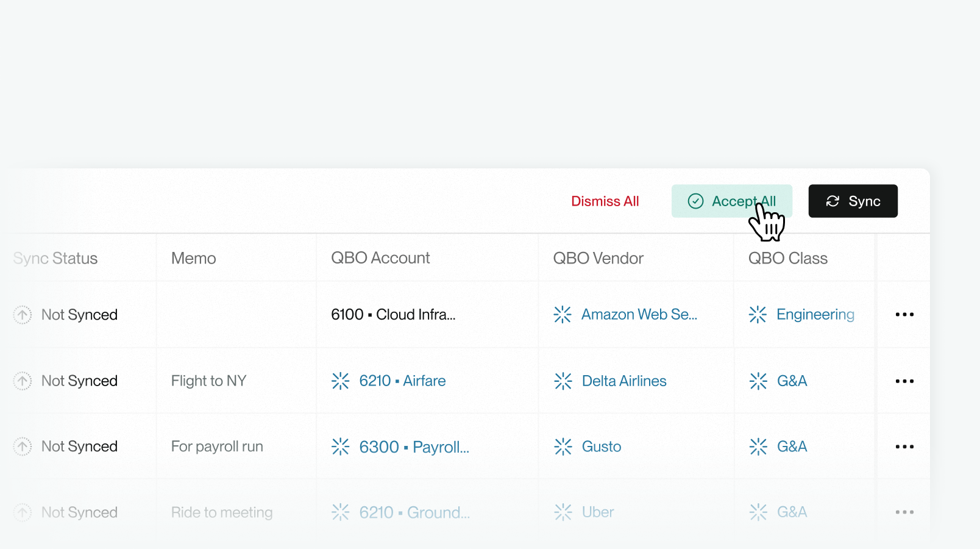Click the sparkle icon beside G&A in Delta row

[758, 381]
